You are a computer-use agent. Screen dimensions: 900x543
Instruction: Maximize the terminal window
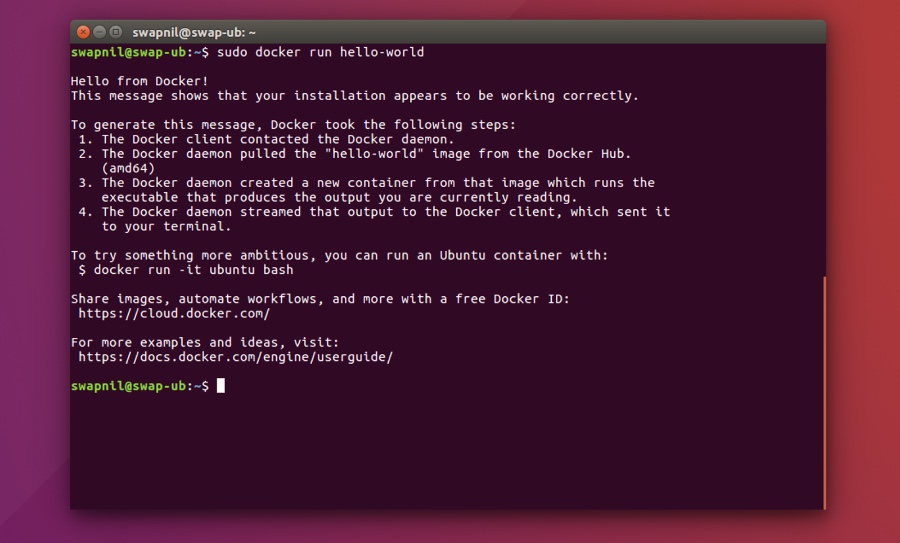[x=115, y=32]
